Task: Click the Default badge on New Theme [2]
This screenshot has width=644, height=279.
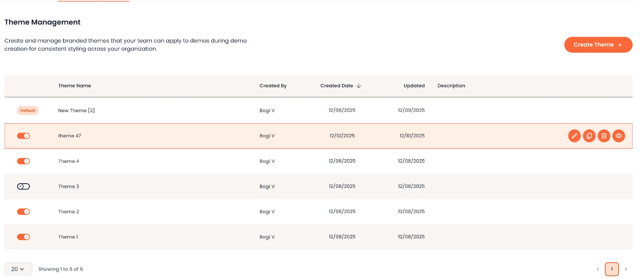Action: 28,111
